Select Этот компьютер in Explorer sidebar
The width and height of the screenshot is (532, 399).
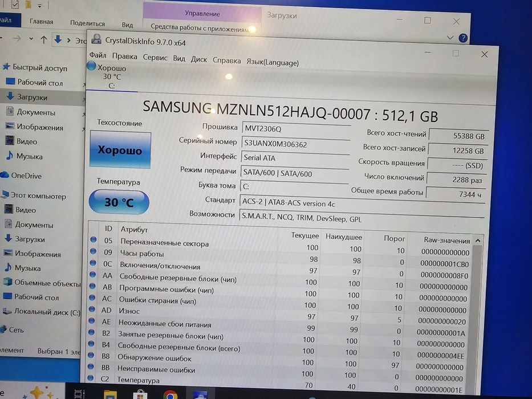[x=38, y=196]
